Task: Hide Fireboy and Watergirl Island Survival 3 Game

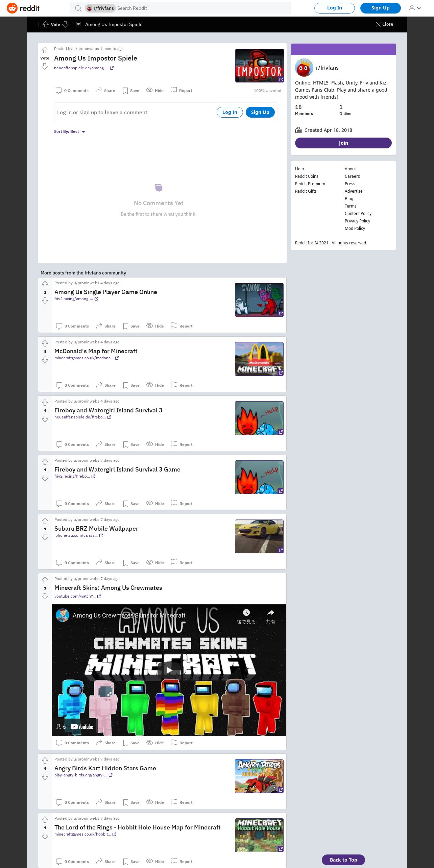Action: point(155,504)
